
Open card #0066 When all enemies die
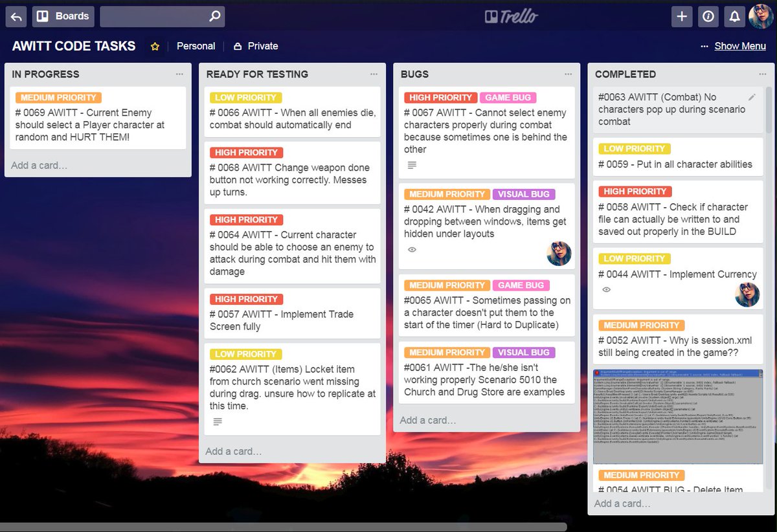pos(292,113)
